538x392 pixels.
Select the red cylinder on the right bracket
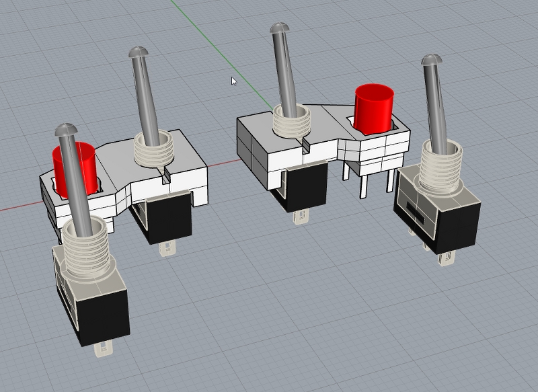coord(374,109)
